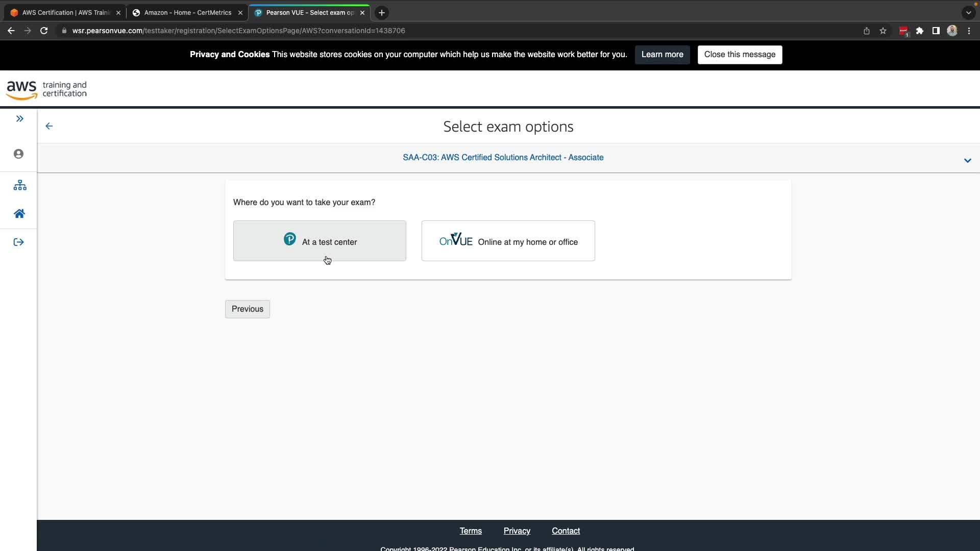Choose Online at my home or office
980x551 pixels.
(508, 241)
